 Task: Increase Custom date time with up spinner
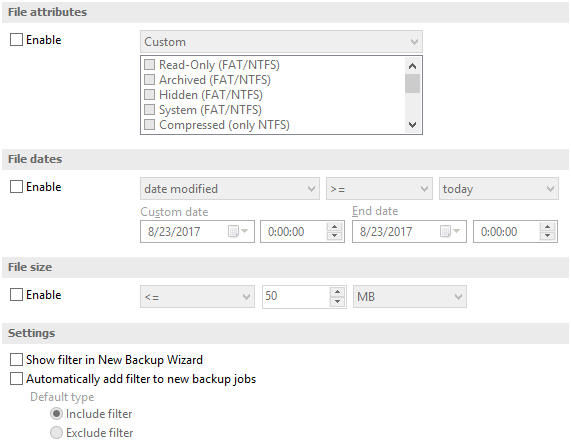334,227
